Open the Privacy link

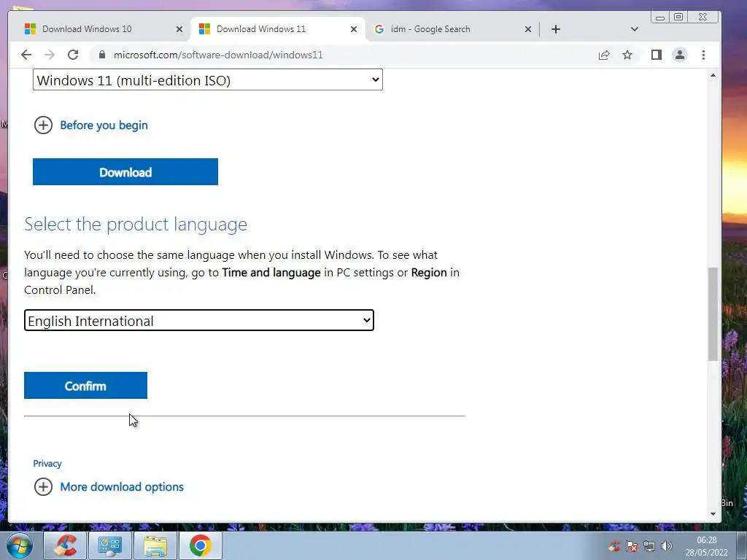pos(47,463)
